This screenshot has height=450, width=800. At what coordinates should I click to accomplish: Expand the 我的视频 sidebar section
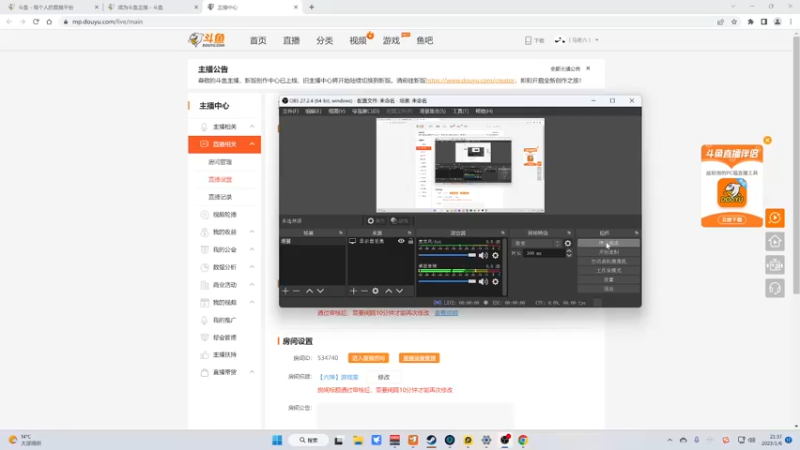[252, 303]
